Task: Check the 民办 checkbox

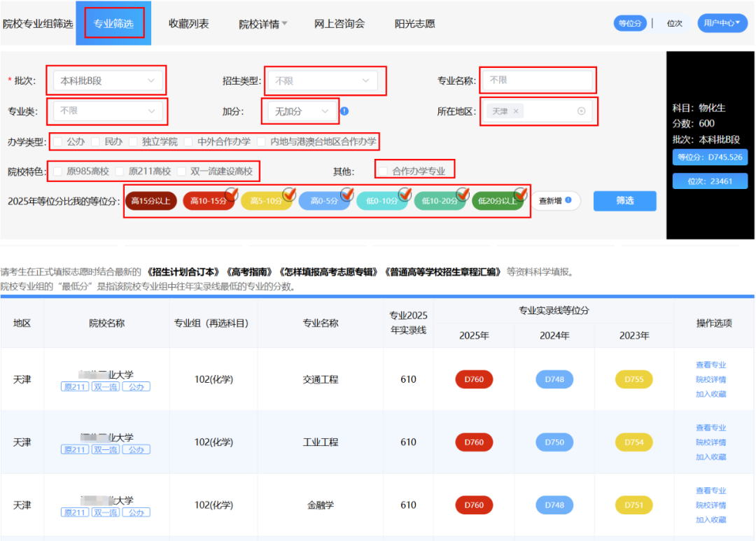Action: click(x=95, y=142)
